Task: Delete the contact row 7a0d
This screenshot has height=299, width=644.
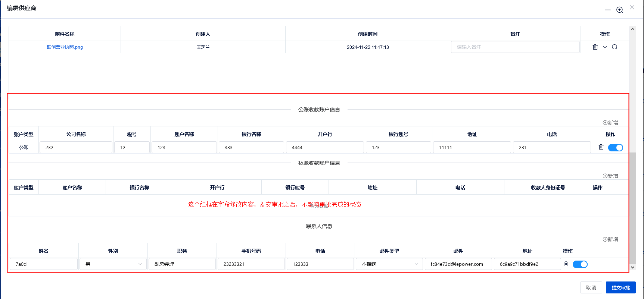Action: coord(566,264)
